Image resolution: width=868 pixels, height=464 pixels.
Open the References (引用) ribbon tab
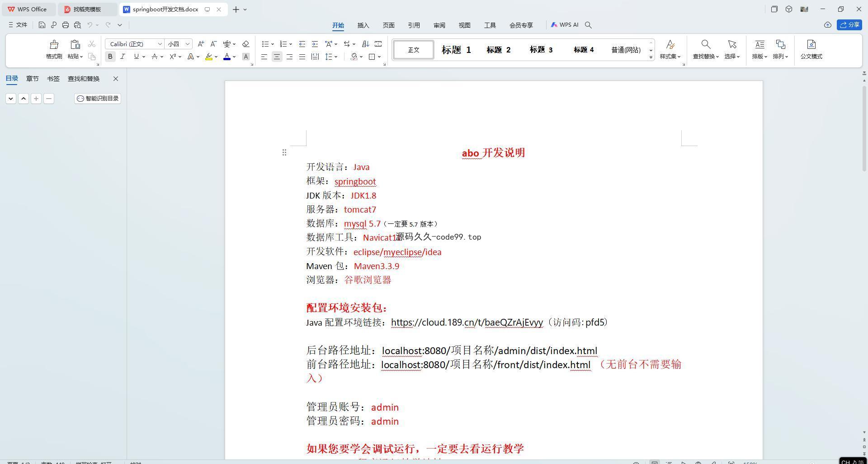tap(414, 25)
